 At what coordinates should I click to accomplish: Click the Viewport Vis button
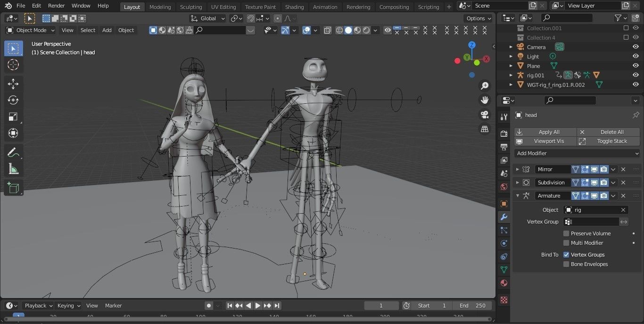545,141
